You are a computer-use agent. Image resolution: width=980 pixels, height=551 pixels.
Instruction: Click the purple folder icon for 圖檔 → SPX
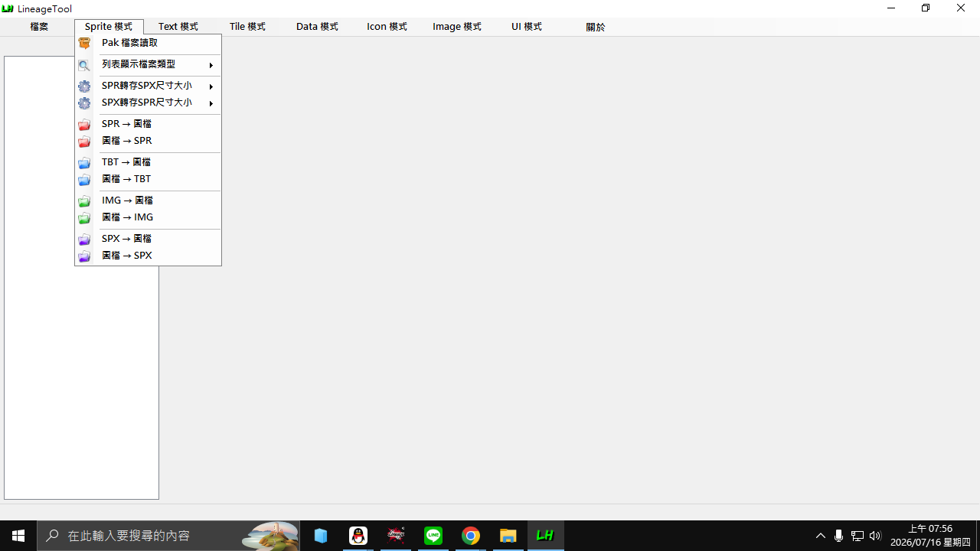[x=84, y=256]
